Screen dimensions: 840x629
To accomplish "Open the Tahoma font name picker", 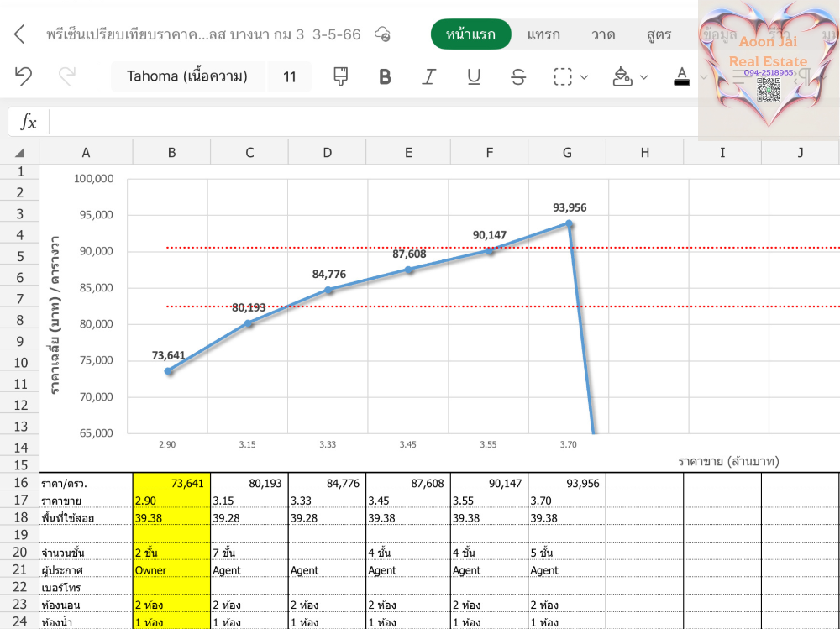I will coord(187,76).
